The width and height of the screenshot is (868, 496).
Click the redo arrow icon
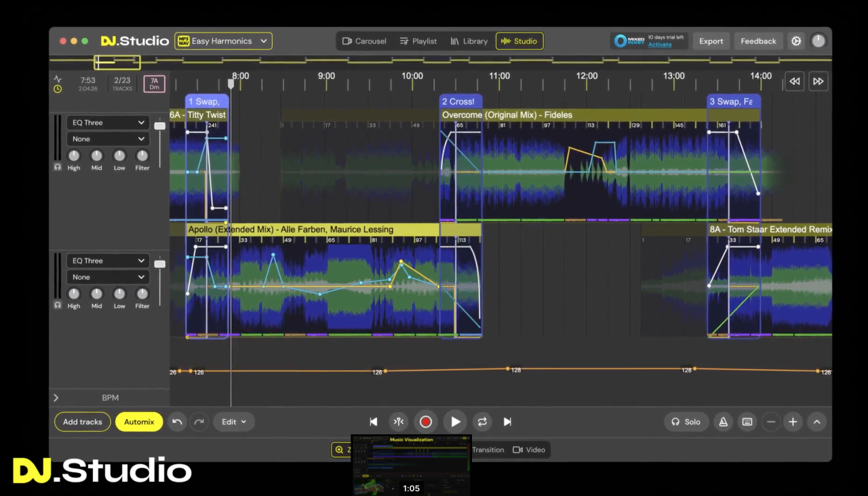point(199,421)
